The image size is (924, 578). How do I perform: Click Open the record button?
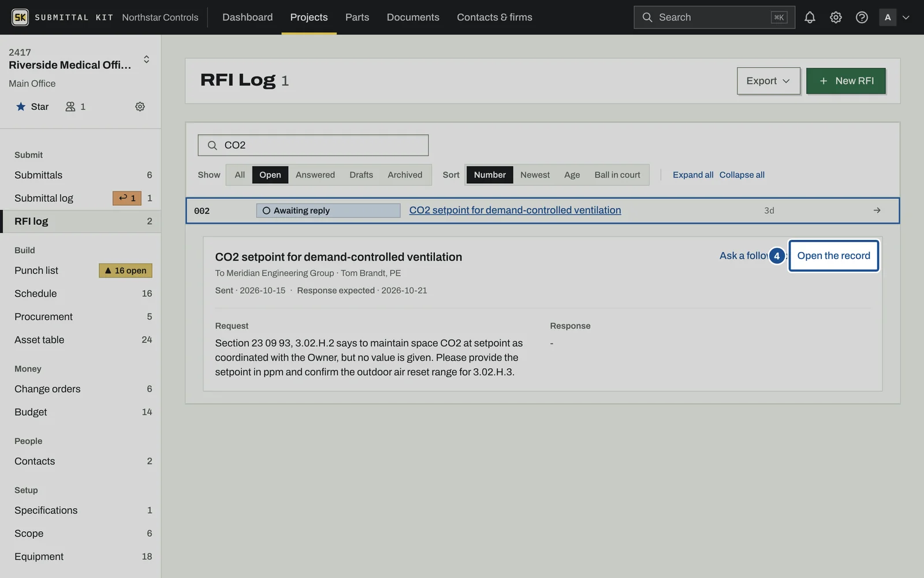click(833, 255)
